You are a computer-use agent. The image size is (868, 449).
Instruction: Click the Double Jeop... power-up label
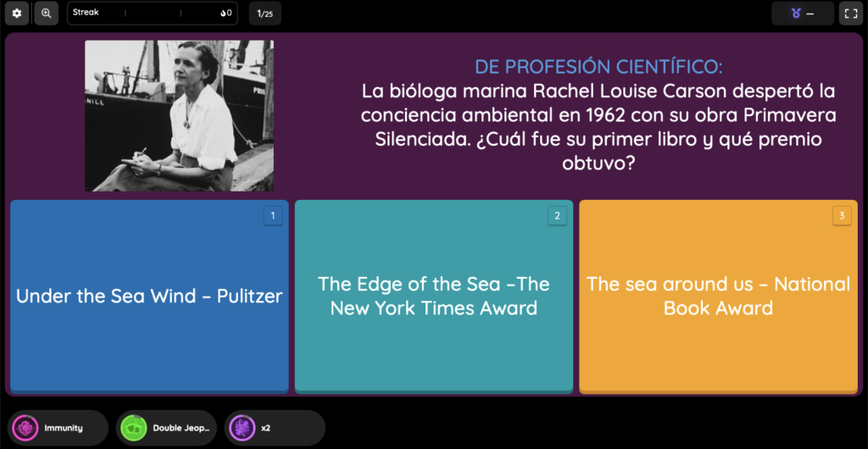[x=181, y=428]
